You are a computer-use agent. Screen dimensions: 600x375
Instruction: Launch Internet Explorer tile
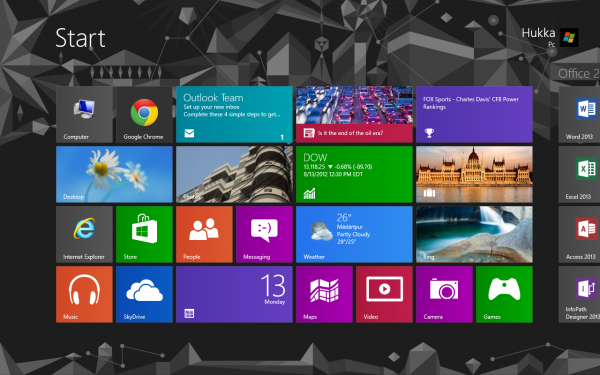point(84,234)
